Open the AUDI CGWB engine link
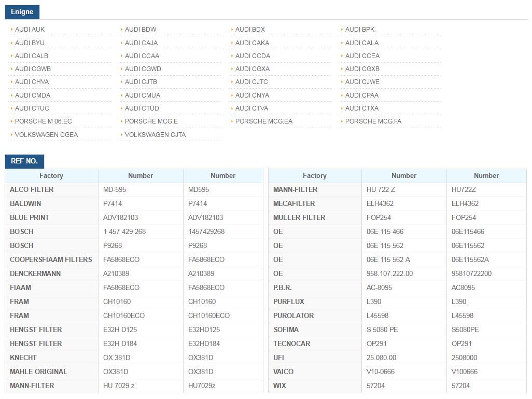532x399 pixels. click(x=33, y=69)
